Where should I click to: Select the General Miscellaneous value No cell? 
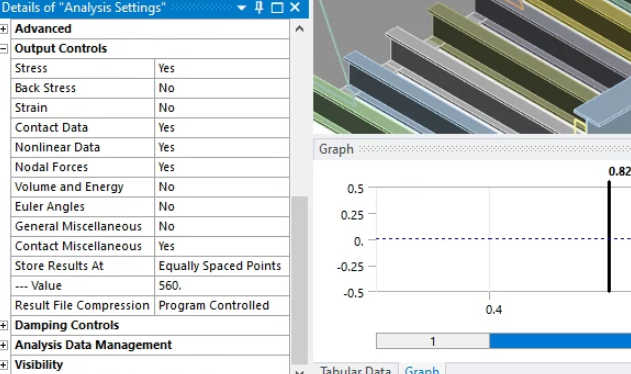[222, 226]
